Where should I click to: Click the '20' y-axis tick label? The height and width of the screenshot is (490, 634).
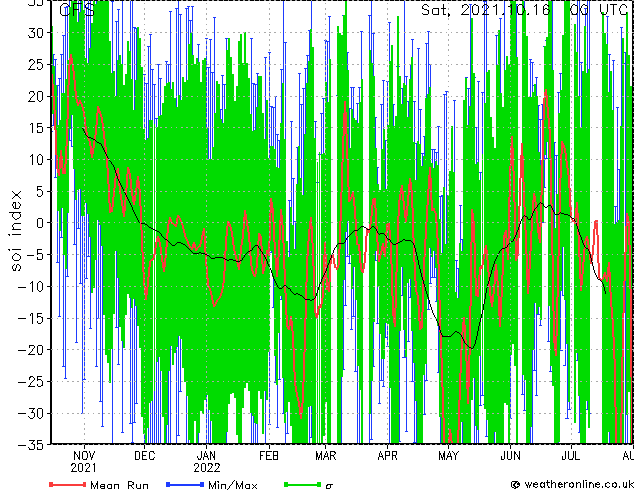(35, 96)
